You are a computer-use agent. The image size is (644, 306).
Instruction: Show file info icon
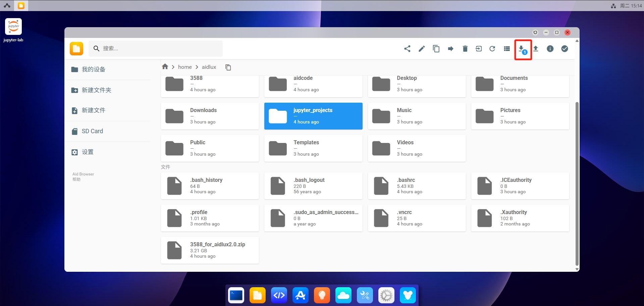coord(550,49)
